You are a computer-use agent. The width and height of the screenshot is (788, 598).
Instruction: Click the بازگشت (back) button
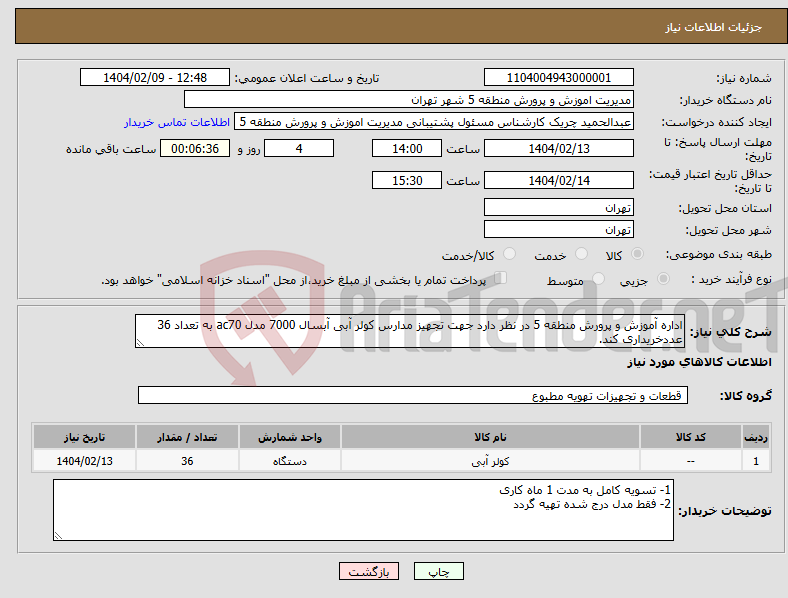coord(369,571)
